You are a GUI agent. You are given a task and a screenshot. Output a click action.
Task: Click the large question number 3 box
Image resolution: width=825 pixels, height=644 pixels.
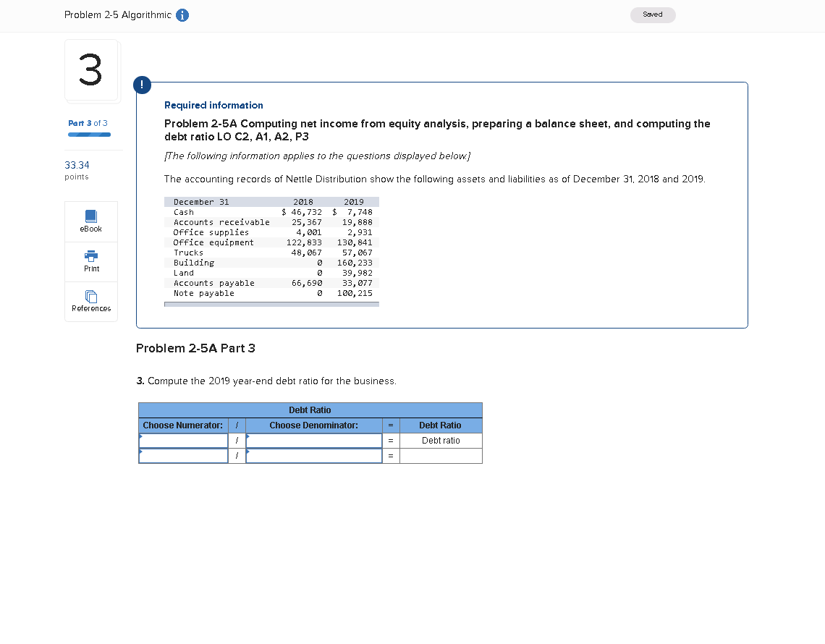92,70
